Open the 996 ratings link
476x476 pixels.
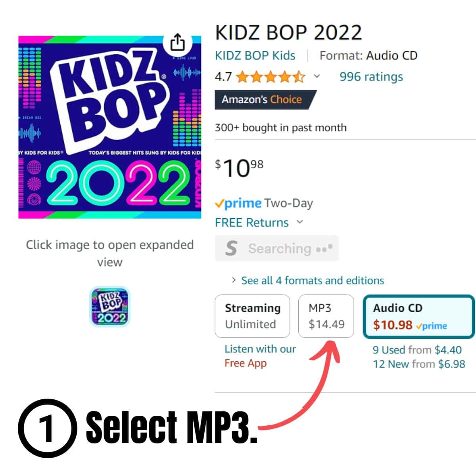371,77
